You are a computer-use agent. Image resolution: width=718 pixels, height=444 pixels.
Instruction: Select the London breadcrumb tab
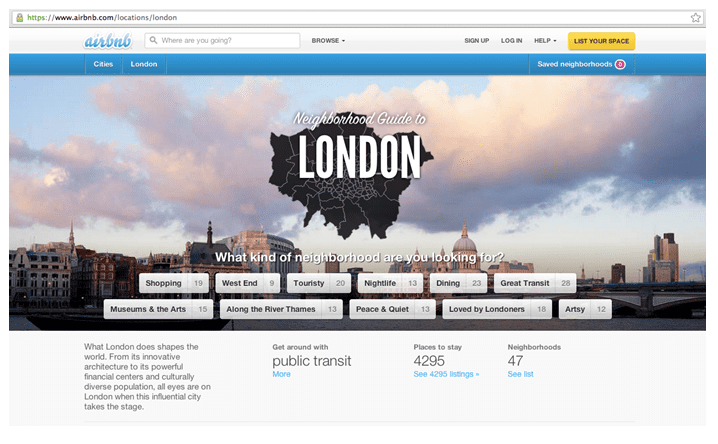pos(144,65)
